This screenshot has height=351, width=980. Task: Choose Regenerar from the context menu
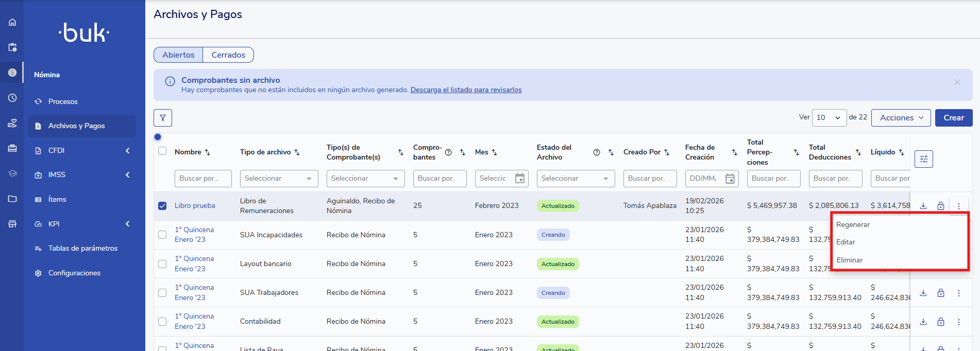click(x=853, y=225)
